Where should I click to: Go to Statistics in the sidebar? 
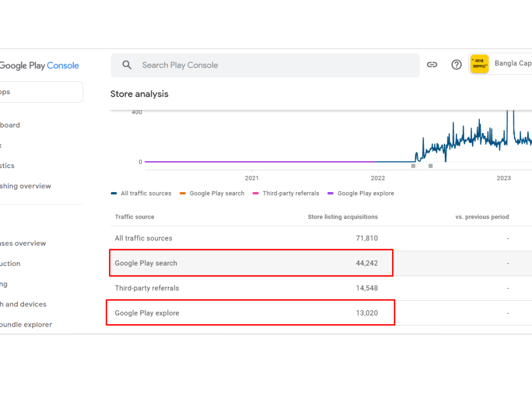click(x=7, y=165)
